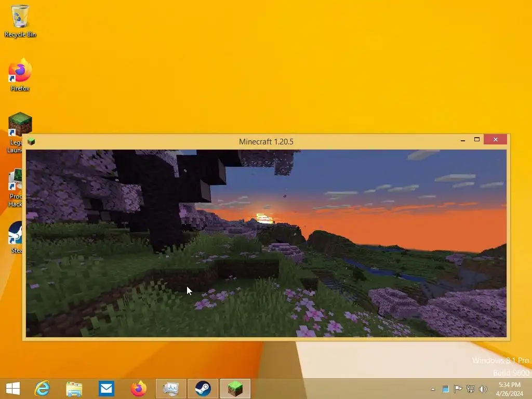532x399 pixels.
Task: Maximize the Minecraft 1.20.5 window
Action: coord(477,139)
